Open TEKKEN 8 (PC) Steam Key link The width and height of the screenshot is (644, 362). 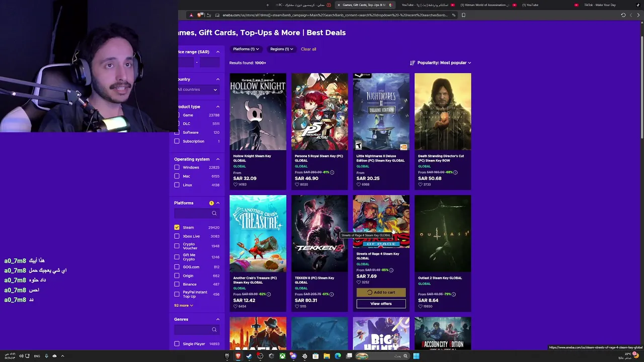pos(314,280)
